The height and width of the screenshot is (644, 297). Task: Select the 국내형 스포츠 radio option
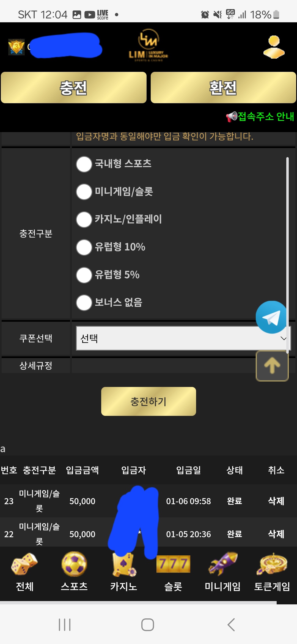[x=84, y=164]
